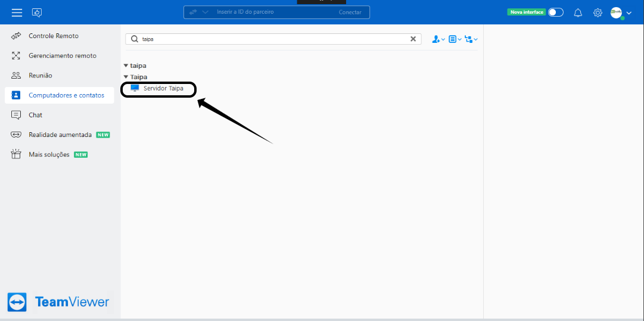Screen dimensions: 644x321
Task: Open the notifications bell
Action: coord(578,13)
